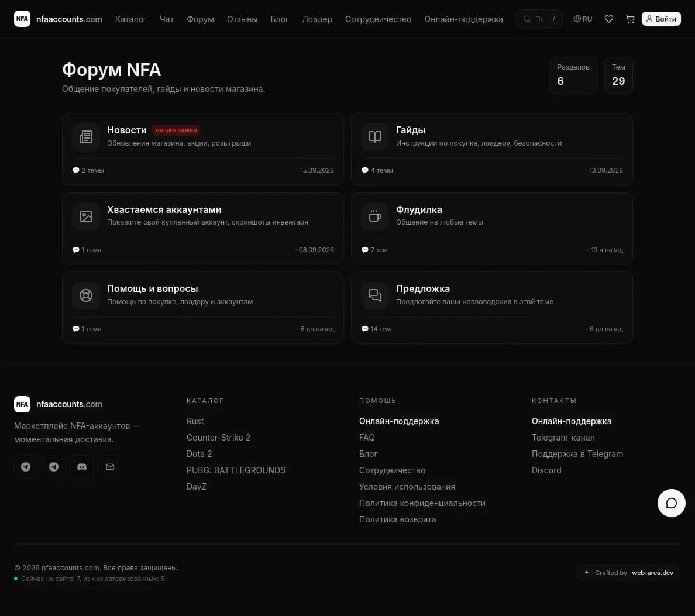Click the coffee cup icon of Флудилка

(x=375, y=216)
